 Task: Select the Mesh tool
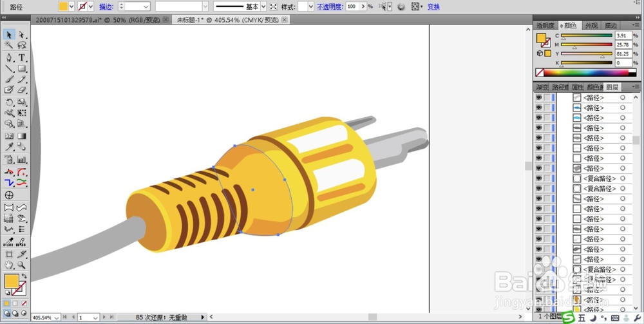pos(10,136)
